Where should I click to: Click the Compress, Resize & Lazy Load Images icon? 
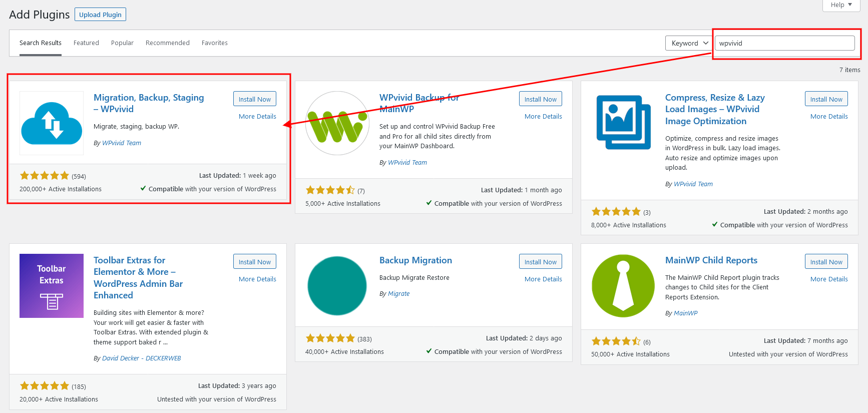[x=623, y=123]
